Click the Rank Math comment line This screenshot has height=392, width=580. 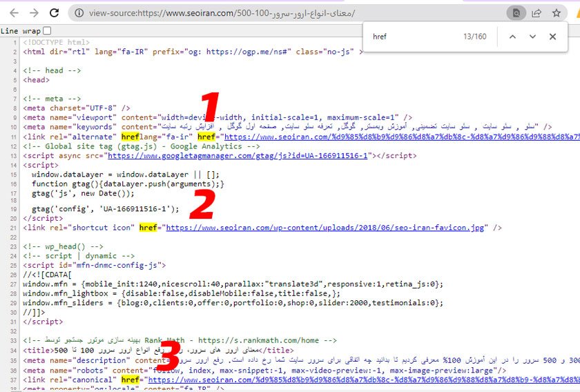point(180,340)
